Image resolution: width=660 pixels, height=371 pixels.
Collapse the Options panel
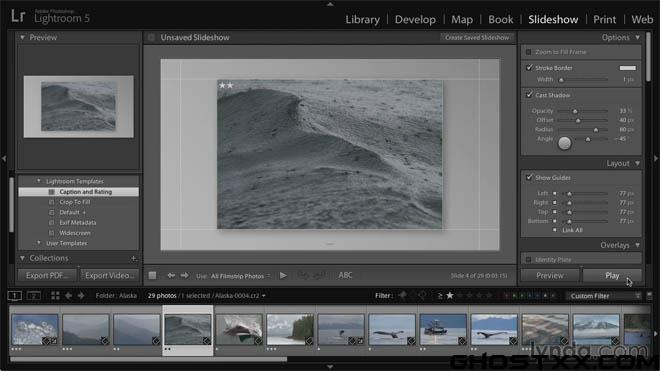[x=638, y=37]
